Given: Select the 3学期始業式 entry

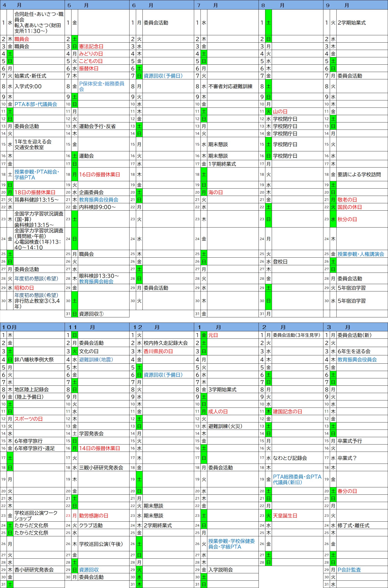Looking at the screenshot, I should (x=222, y=390).
